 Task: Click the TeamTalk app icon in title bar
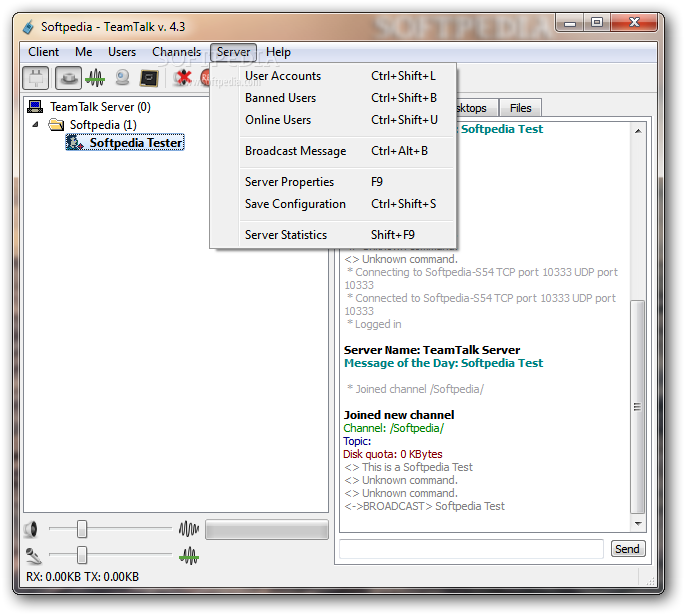click(28, 27)
